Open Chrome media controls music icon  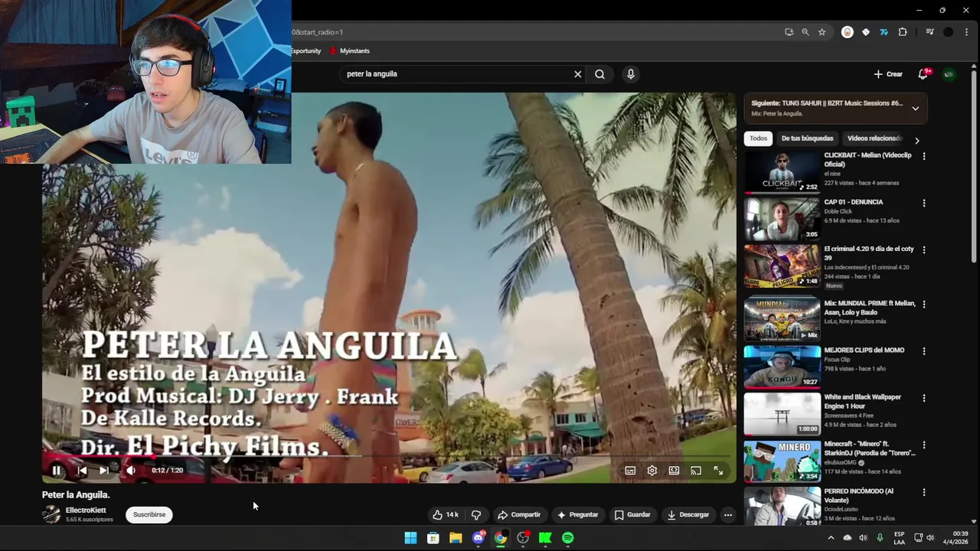coord(929,32)
